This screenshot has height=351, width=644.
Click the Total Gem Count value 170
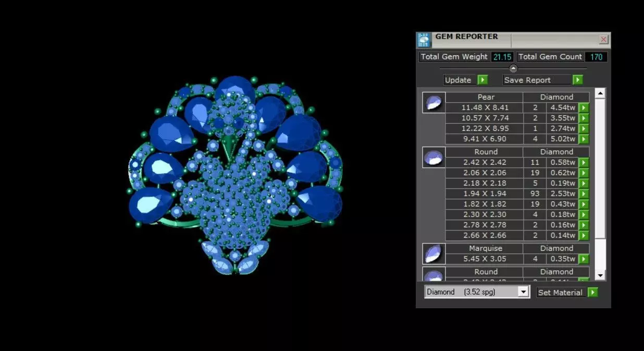point(596,57)
